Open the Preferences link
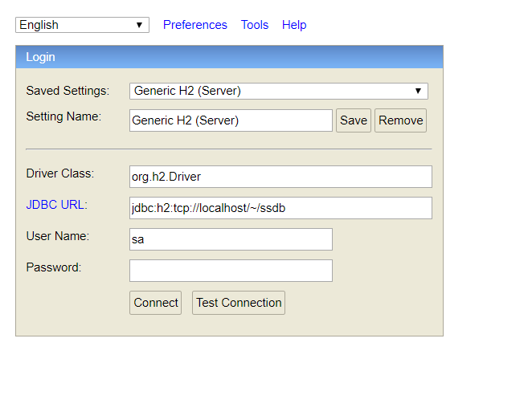 click(194, 25)
